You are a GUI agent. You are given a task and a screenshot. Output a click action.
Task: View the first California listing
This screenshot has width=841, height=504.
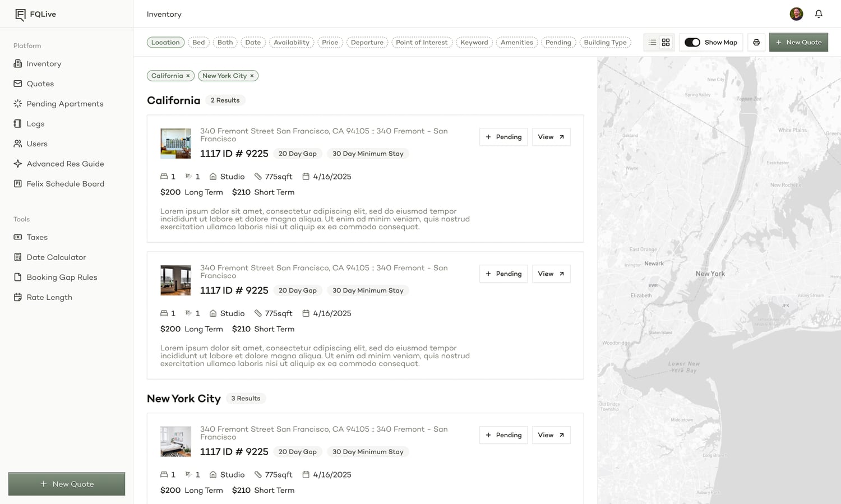[551, 137]
